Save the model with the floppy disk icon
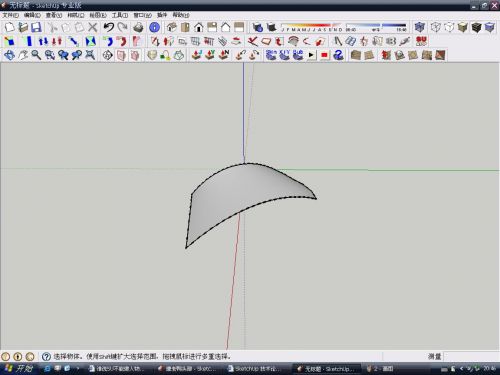500x375 pixels. pos(36,27)
